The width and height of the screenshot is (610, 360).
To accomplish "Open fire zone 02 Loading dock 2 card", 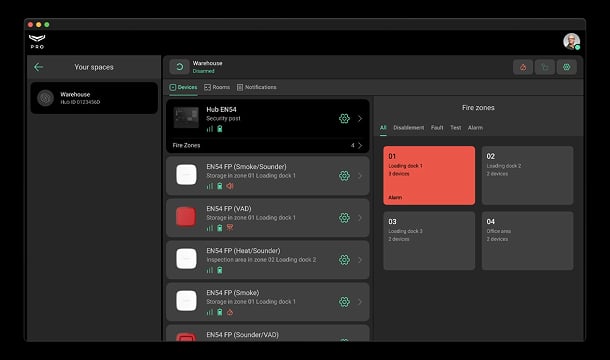I will tap(527, 175).
